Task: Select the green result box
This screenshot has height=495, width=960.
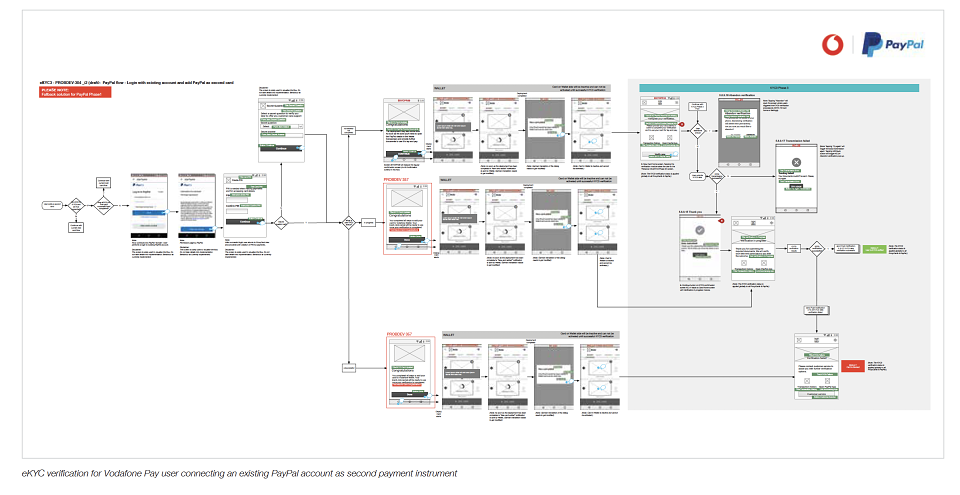Action: click(x=874, y=249)
